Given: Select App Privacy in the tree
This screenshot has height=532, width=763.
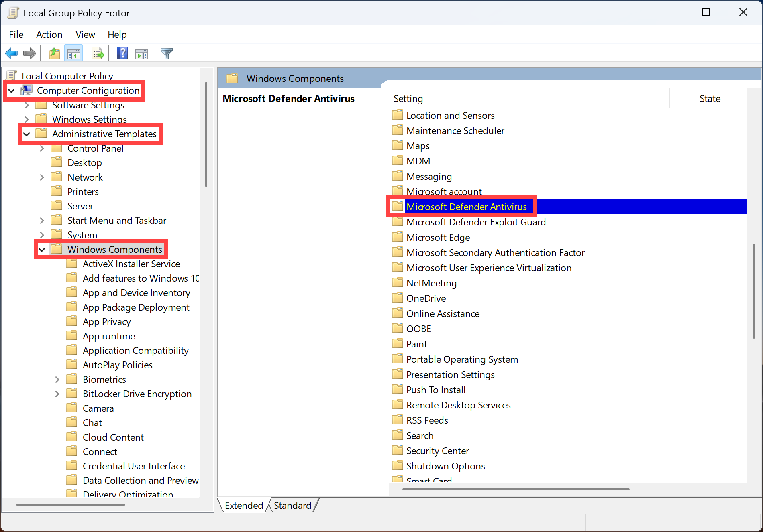Looking at the screenshot, I should [x=106, y=321].
